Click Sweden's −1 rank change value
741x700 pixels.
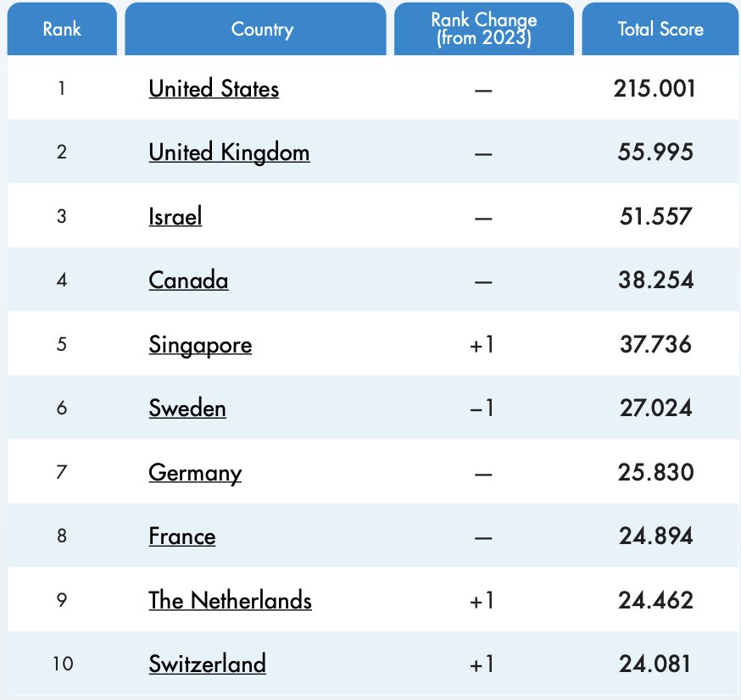coord(482,408)
